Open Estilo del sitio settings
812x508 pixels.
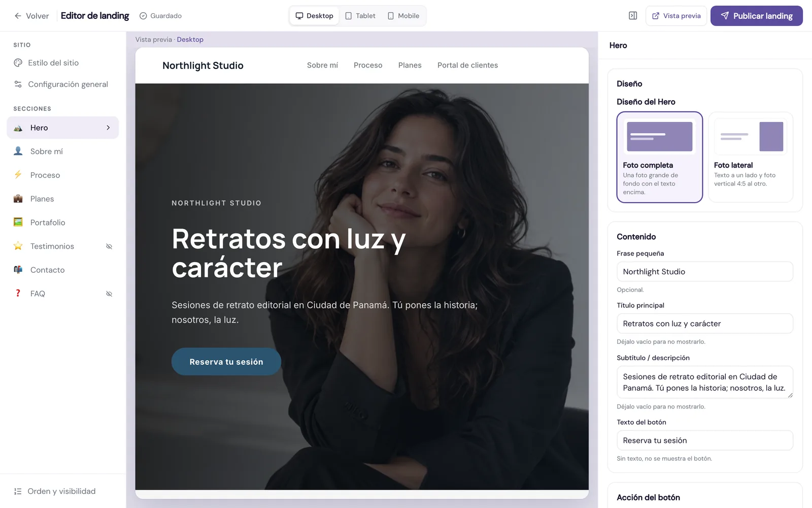(63, 62)
